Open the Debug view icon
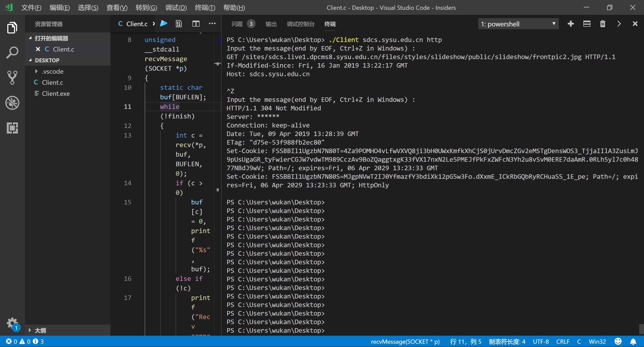The image size is (644, 347). [x=12, y=103]
